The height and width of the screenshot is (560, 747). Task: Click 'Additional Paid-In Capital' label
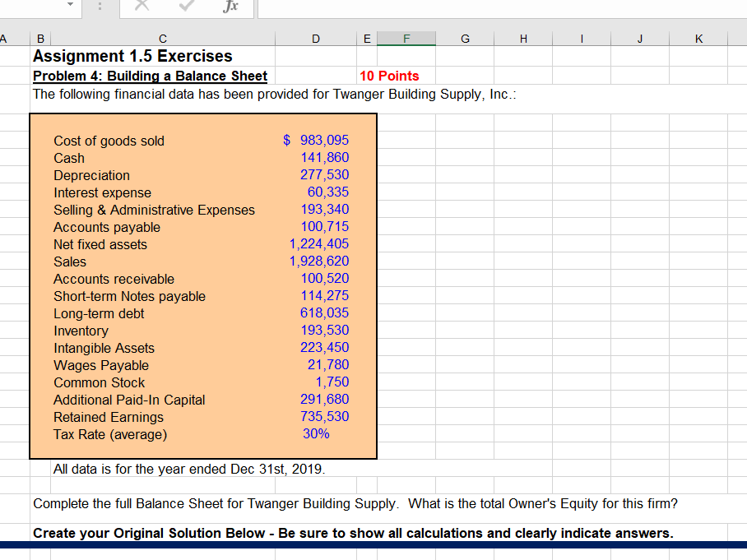coord(129,400)
